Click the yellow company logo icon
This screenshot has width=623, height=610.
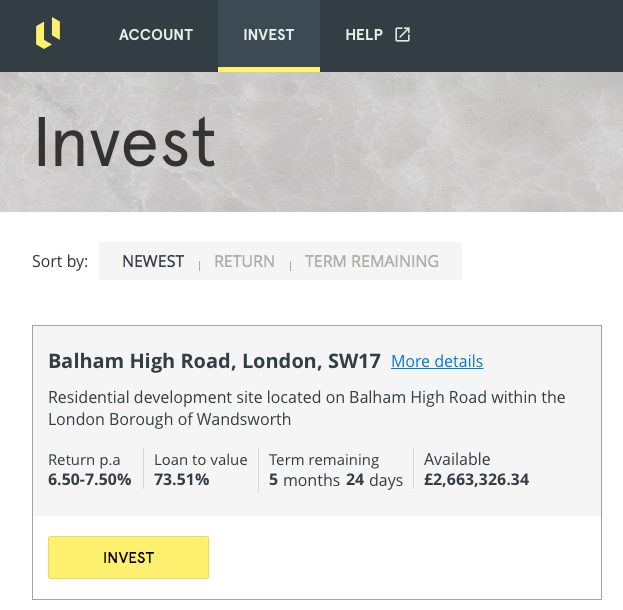(48, 33)
